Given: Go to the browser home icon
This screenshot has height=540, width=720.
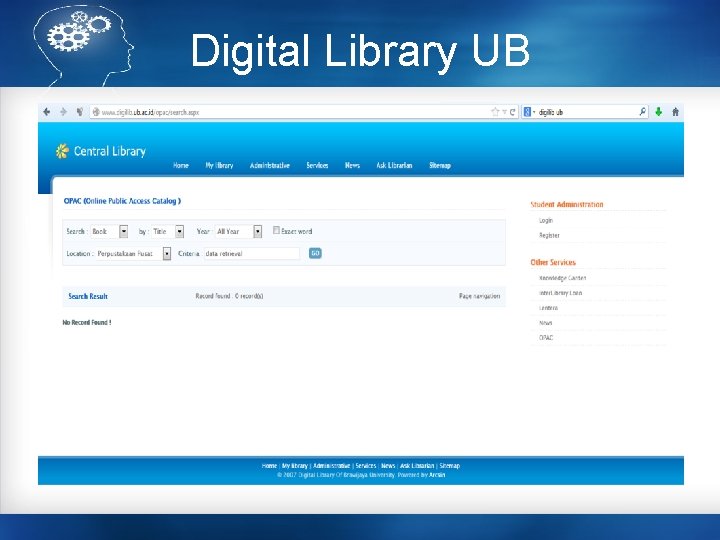Looking at the screenshot, I should coord(675,112).
